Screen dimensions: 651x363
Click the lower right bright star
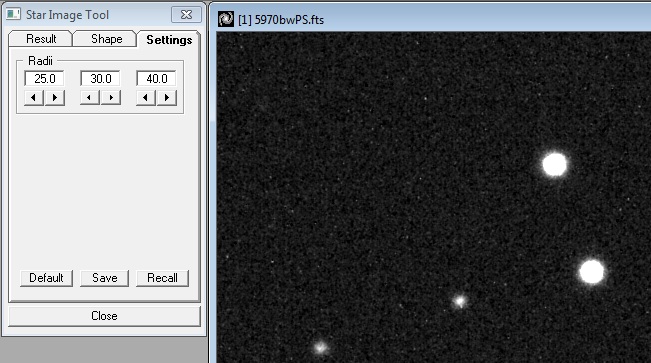point(592,272)
